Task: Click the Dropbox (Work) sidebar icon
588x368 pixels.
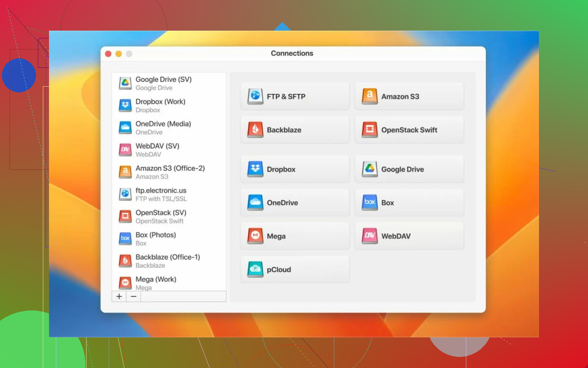Action: tap(125, 105)
